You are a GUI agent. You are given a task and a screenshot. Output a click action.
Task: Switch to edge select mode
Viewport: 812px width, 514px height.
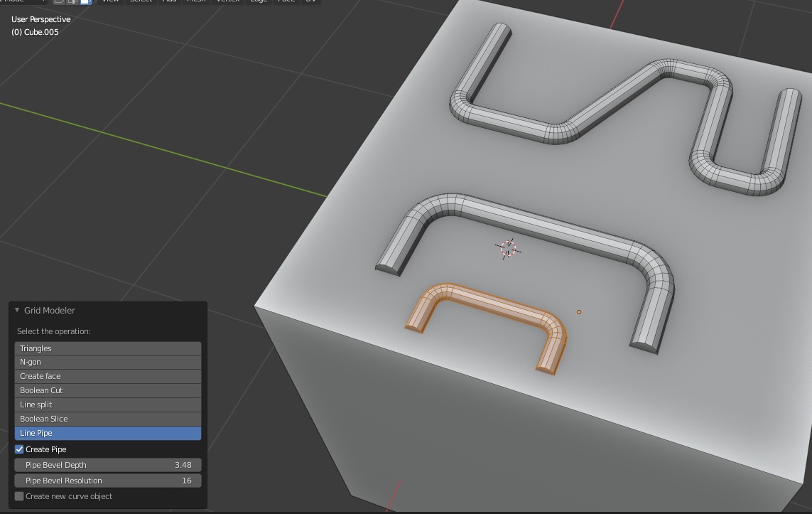pos(72,2)
